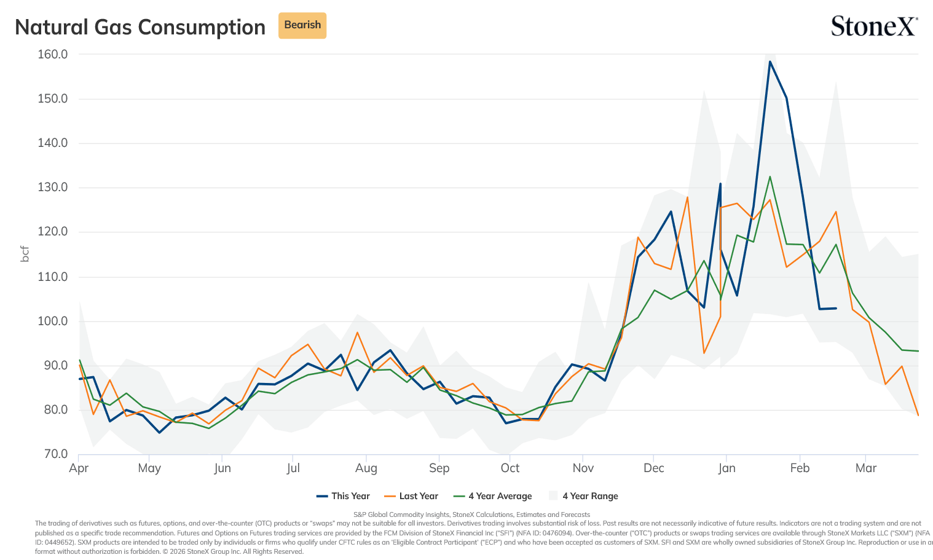This screenshot has width=933, height=560.
Task: Click the bcf axis unit label
Action: click(x=25, y=254)
